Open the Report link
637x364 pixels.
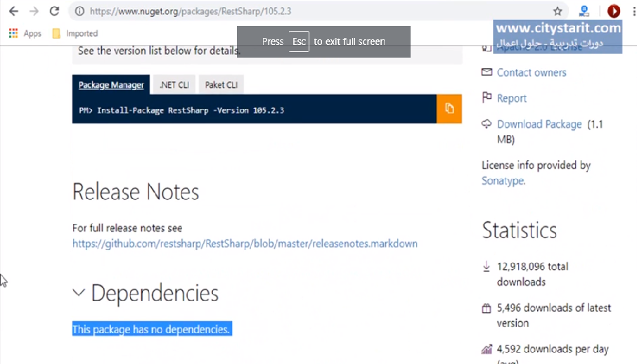coord(511,98)
